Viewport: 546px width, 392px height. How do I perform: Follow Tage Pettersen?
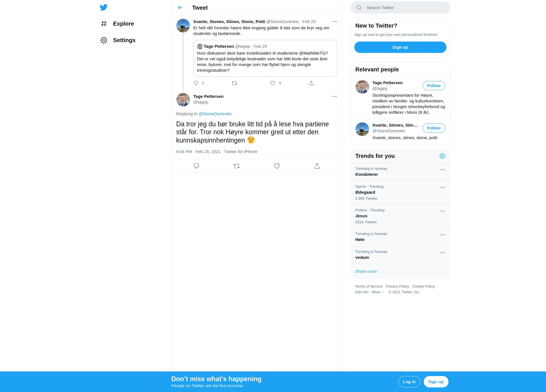[434, 86]
